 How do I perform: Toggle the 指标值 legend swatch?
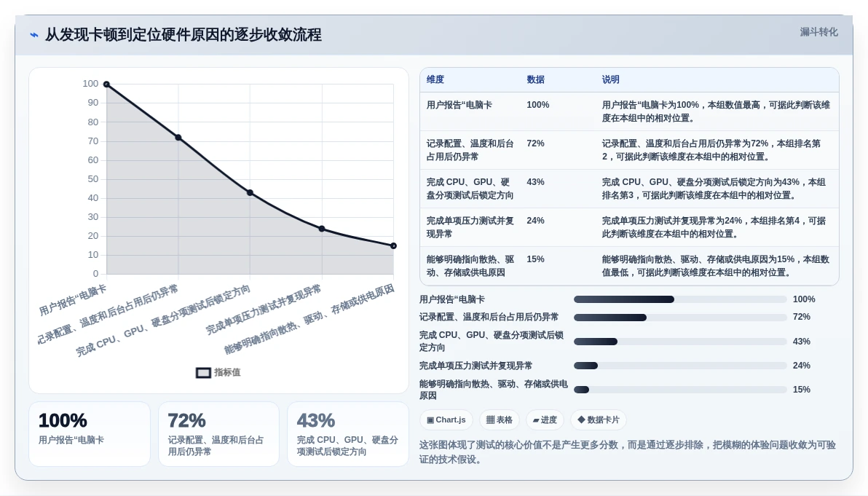point(203,373)
